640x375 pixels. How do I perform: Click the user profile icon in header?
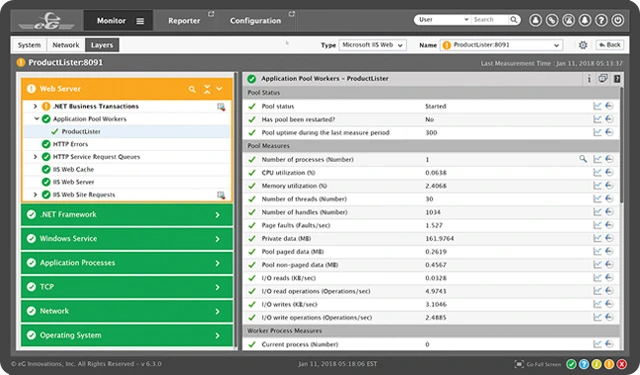(x=536, y=20)
